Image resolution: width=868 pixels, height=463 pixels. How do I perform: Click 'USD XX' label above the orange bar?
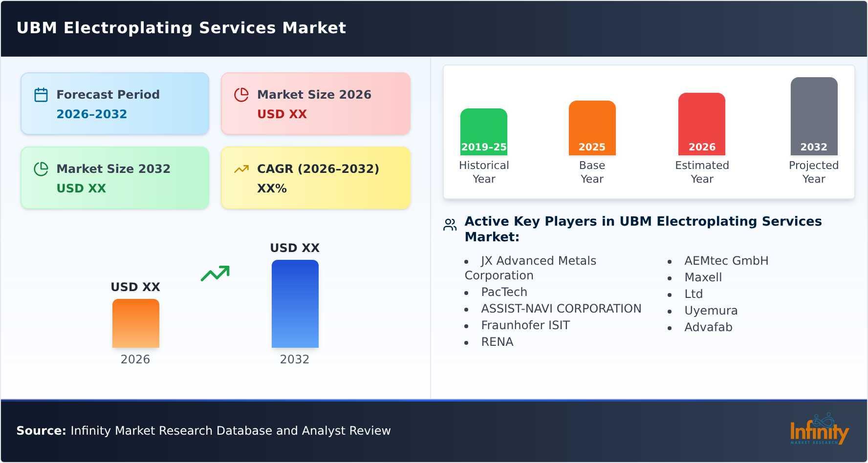pos(135,287)
